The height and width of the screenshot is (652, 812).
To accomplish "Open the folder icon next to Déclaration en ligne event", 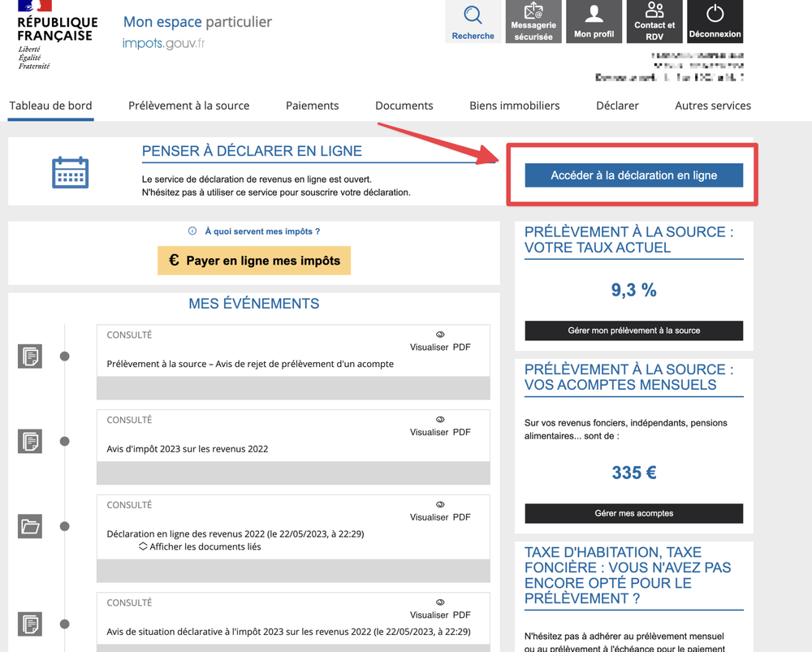I will (29, 527).
